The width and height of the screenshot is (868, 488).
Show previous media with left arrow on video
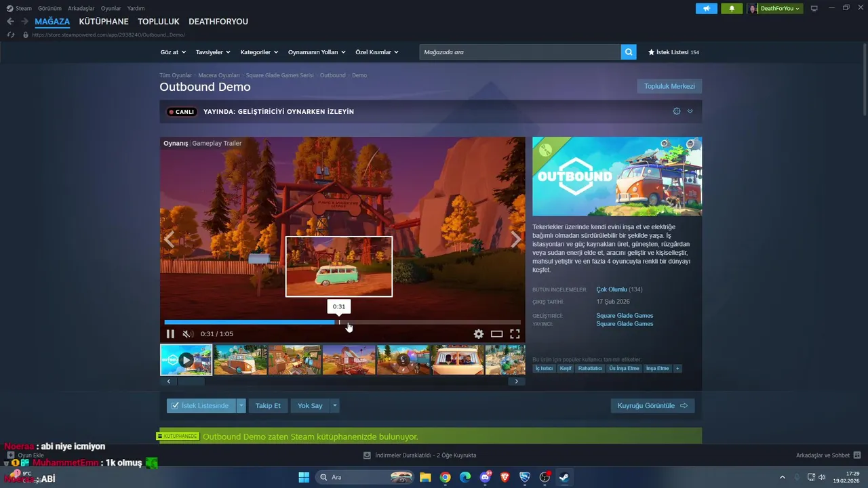coord(169,239)
